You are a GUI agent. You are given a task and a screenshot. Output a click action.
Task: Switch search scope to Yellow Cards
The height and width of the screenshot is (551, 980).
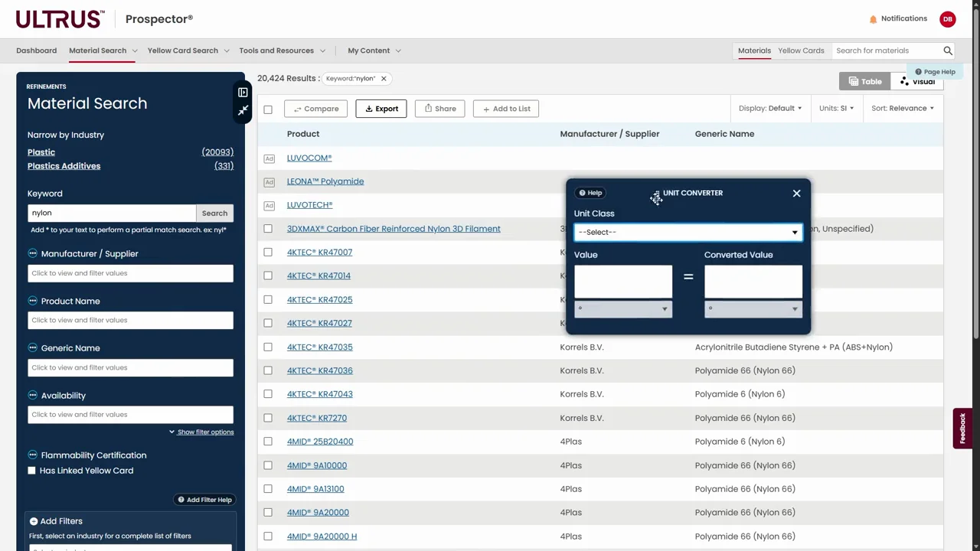pos(801,51)
